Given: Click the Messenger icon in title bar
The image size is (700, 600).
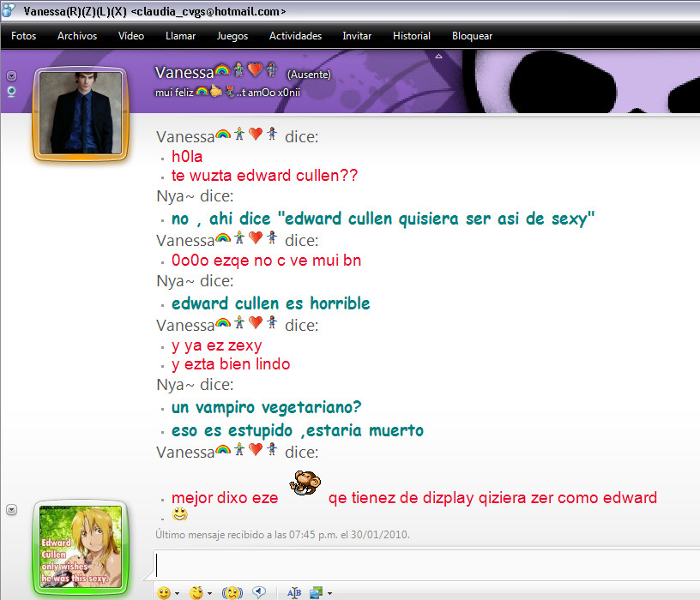Looking at the screenshot, I should [x=8, y=10].
